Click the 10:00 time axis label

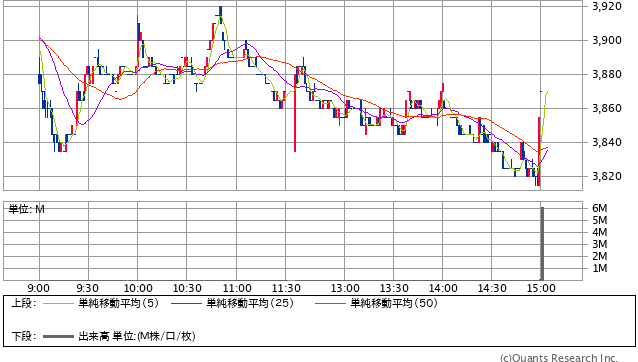pyautogui.click(x=138, y=288)
